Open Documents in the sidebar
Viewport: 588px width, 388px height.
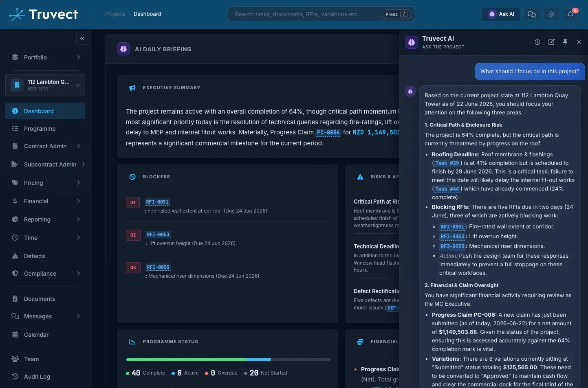[45, 299]
